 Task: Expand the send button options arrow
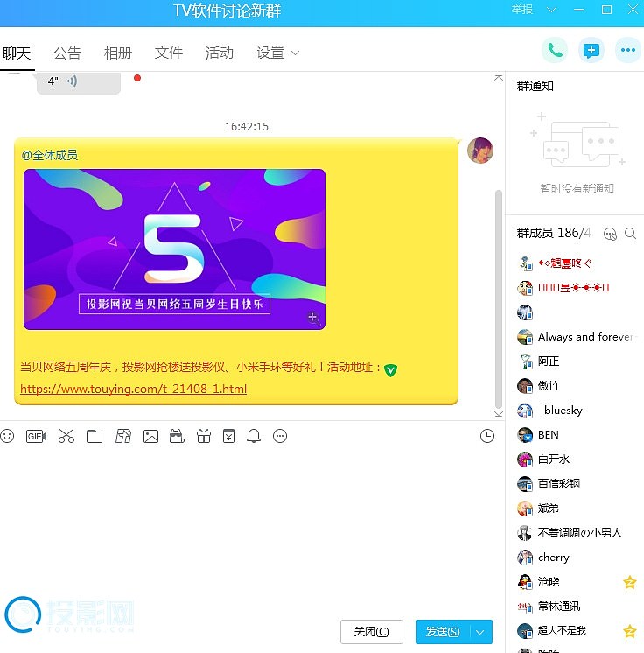[x=481, y=632]
